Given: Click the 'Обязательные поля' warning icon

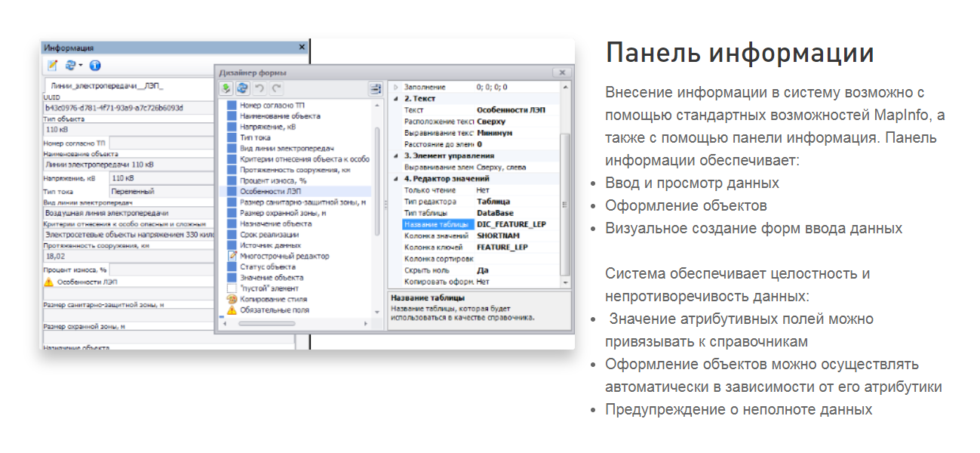Looking at the screenshot, I should [x=232, y=310].
